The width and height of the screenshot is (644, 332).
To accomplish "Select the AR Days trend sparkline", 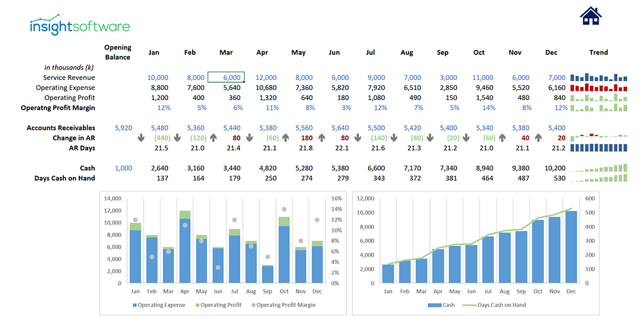I will coord(599,148).
